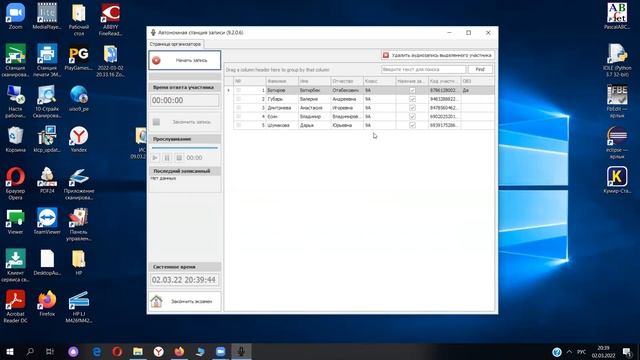Click the Закончить запись button
This screenshot has width=640, height=360.
click(184, 122)
